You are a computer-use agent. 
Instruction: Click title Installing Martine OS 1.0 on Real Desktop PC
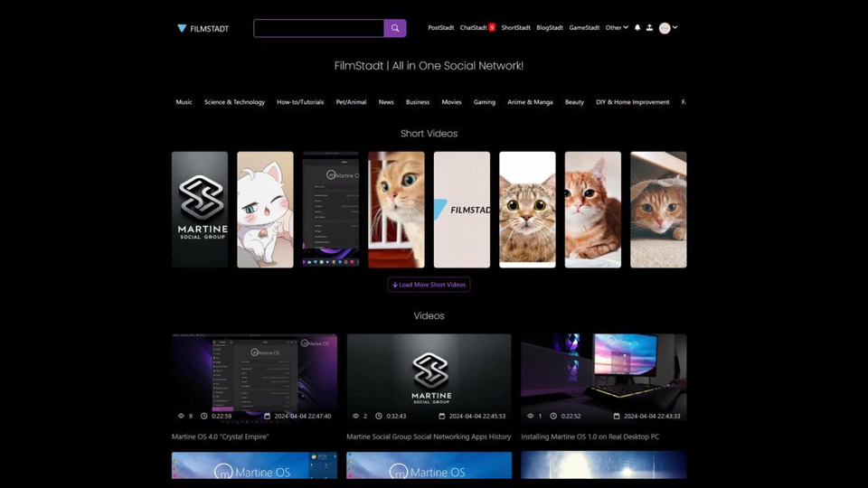(590, 436)
